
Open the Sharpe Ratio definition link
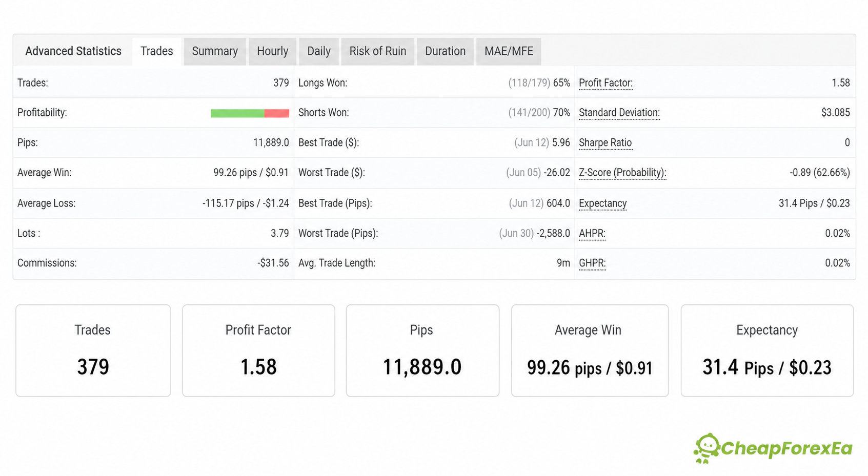click(x=605, y=143)
